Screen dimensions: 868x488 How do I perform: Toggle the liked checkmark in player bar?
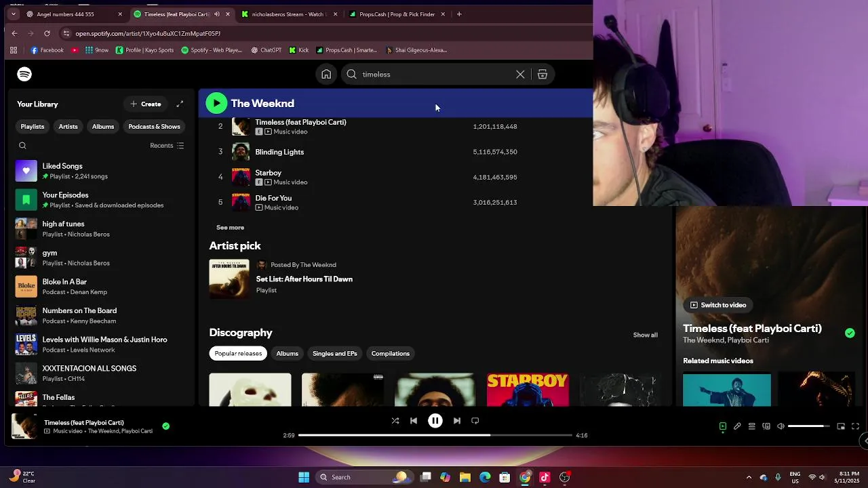[x=166, y=426]
